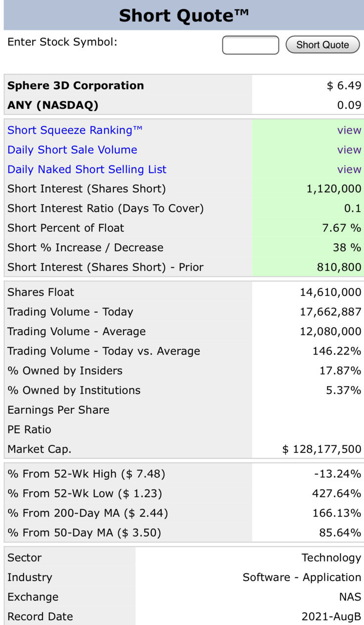Screen dimensions: 364x625
Task: Click the Record Date value 2021-AugB
Action: click(332, 616)
